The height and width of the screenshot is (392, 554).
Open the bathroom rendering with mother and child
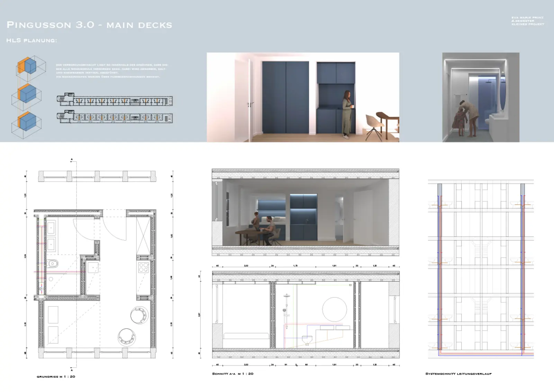pyautogui.click(x=481, y=97)
